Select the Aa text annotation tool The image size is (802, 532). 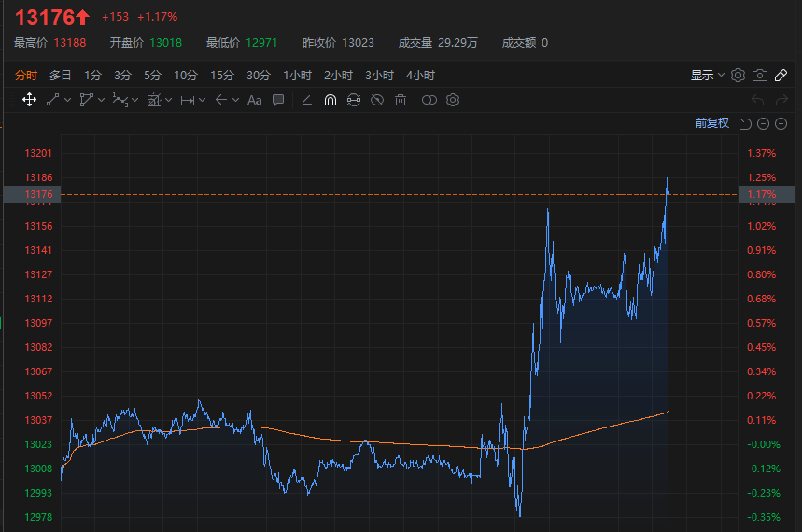[x=254, y=100]
